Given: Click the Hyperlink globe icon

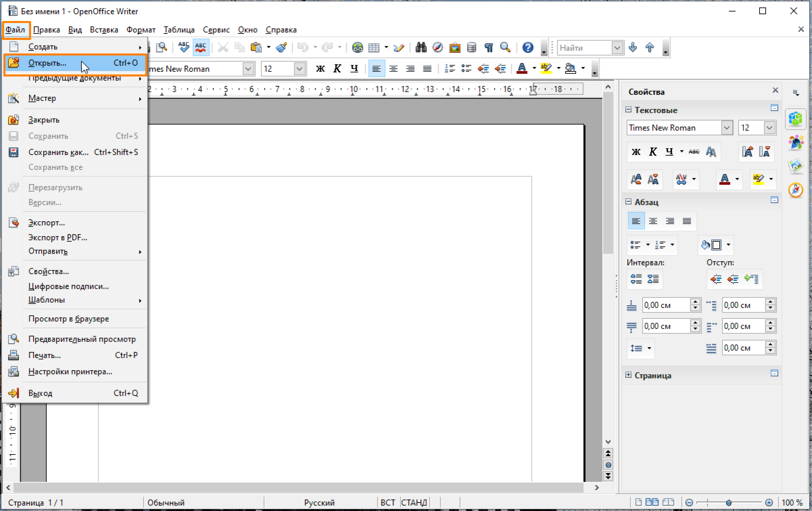Looking at the screenshot, I should [x=357, y=47].
